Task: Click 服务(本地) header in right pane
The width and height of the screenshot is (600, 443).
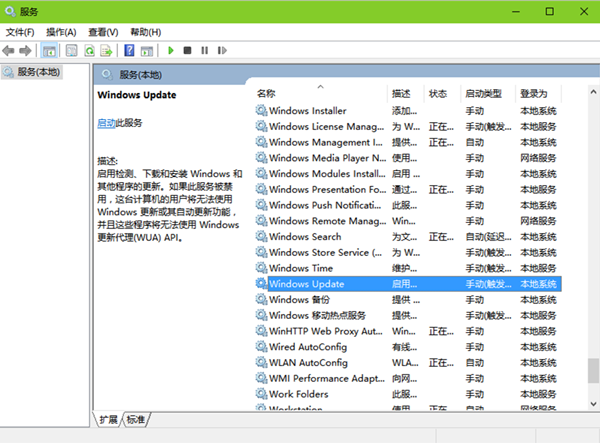Action: 140,75
